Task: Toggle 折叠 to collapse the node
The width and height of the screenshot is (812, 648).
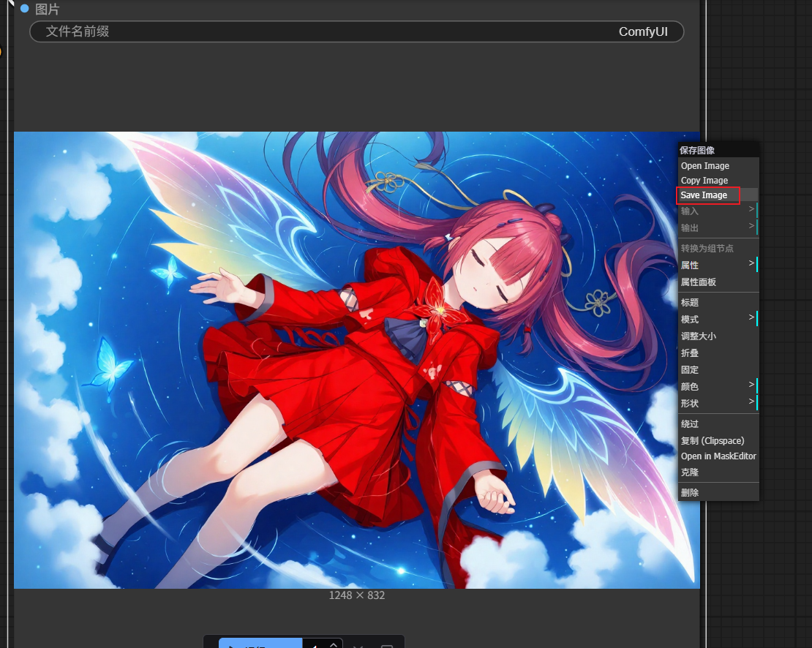Action: click(690, 353)
